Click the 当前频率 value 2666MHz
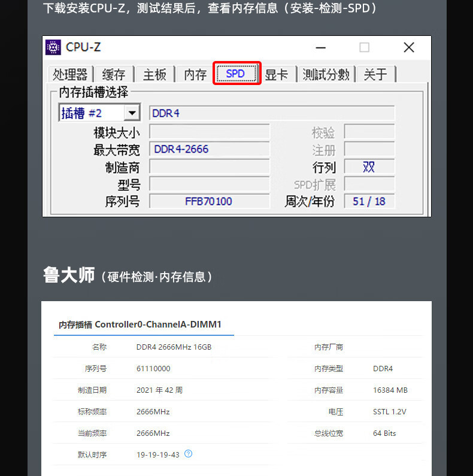The image size is (473, 476). coord(153,433)
